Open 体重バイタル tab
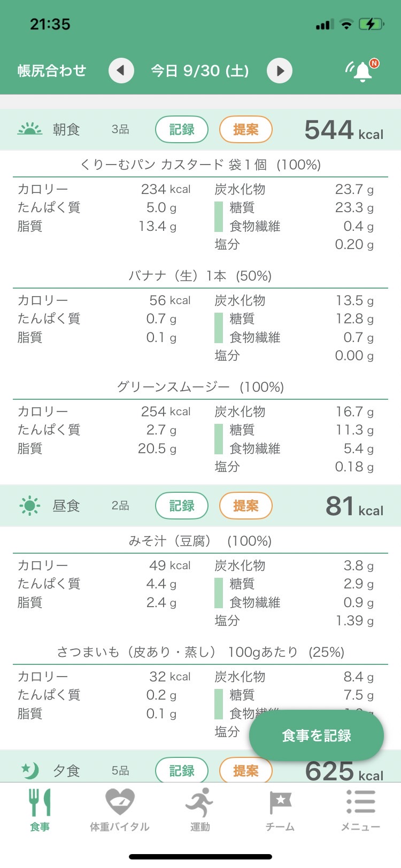This screenshot has height=868, width=401. pyautogui.click(x=120, y=810)
